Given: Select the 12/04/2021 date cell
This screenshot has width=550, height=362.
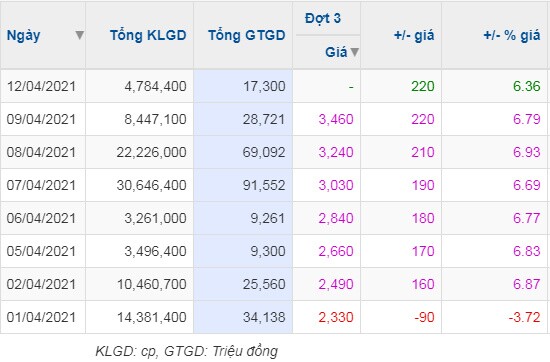Looking at the screenshot, I should (x=41, y=86).
